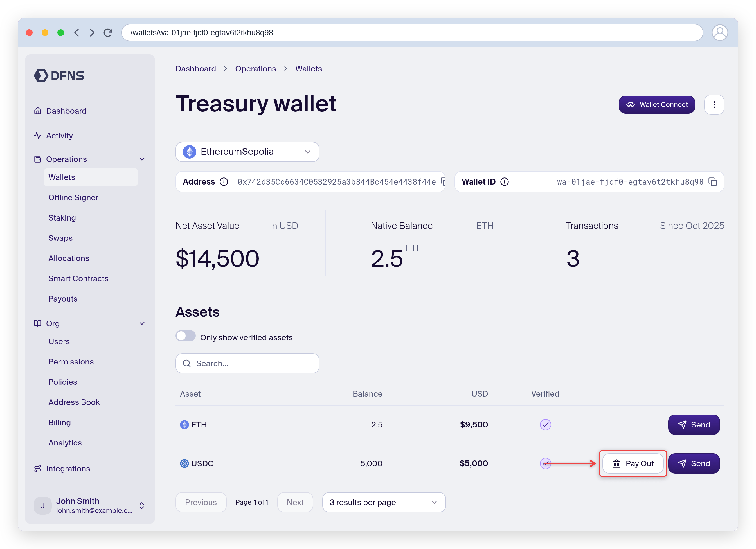This screenshot has width=756, height=549.
Task: Toggle Only show verified assets
Action: coord(186,336)
